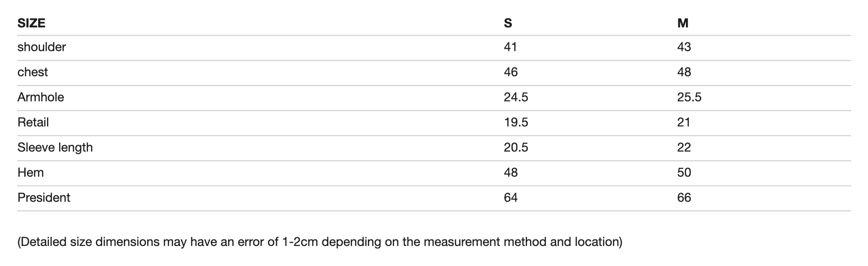This screenshot has height=266, width=868.
Task: Click Retail value 19.5 for size S
Action: pyautogui.click(x=515, y=122)
